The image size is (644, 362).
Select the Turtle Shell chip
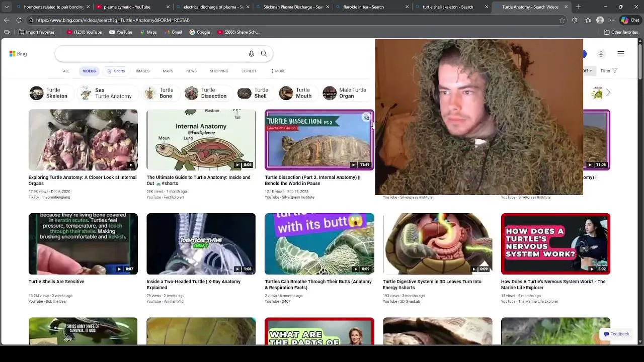255,93
